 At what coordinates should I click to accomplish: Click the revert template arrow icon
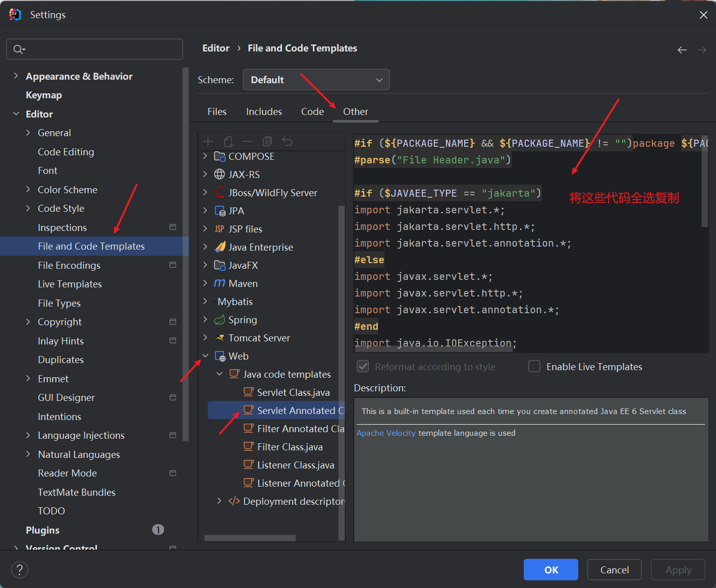(x=287, y=142)
